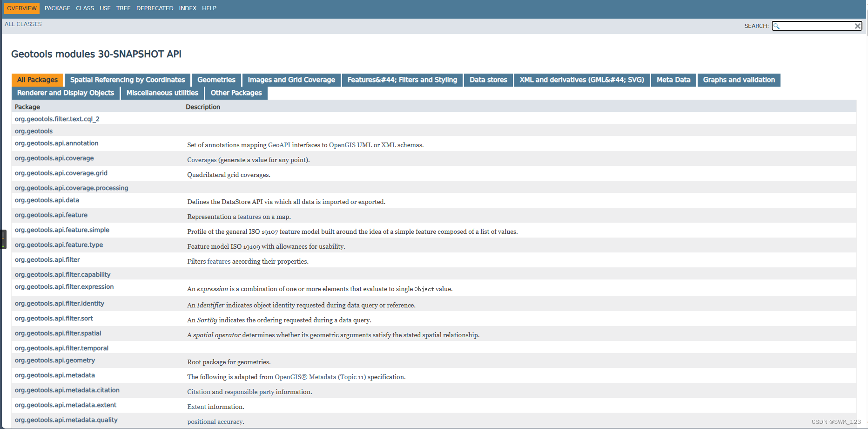Follow the Extent description link
868x429 pixels.
(197, 407)
